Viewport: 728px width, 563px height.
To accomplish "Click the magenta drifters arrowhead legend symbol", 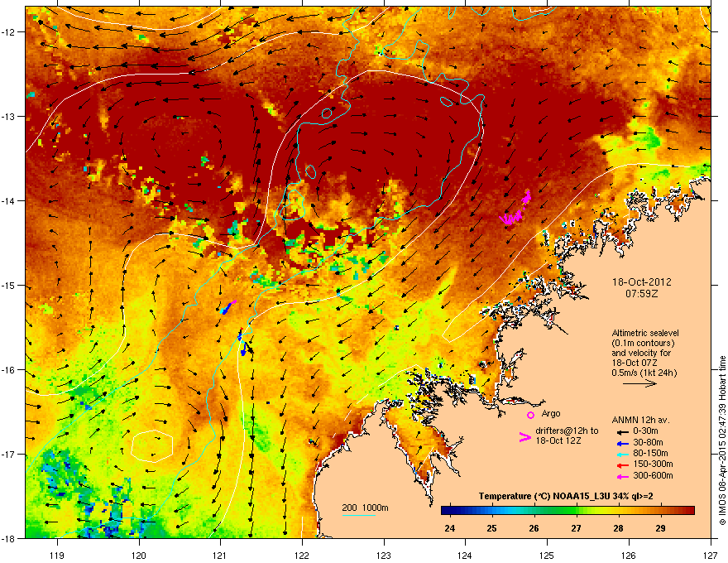I will (524, 436).
